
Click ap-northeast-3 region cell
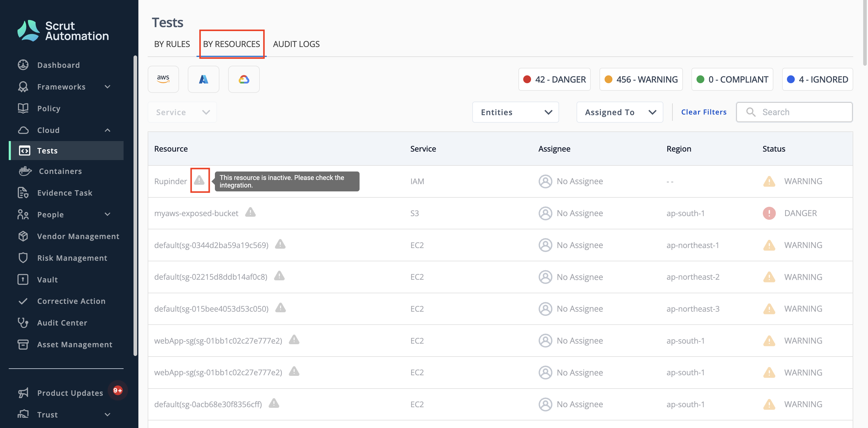[x=693, y=309]
